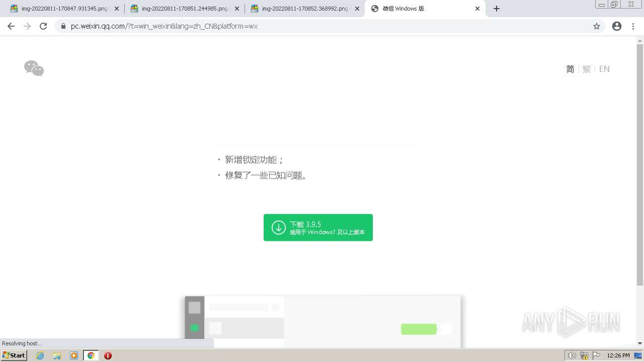The image size is (644, 362).
Task: Open Chrome profile account icon
Action: (617, 26)
